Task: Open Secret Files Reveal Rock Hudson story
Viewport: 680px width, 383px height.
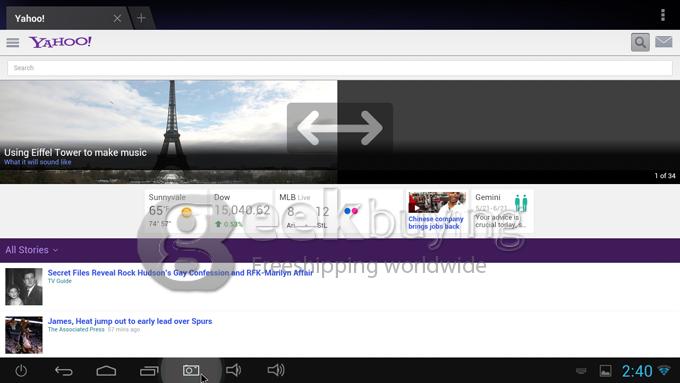Action: 180,273
